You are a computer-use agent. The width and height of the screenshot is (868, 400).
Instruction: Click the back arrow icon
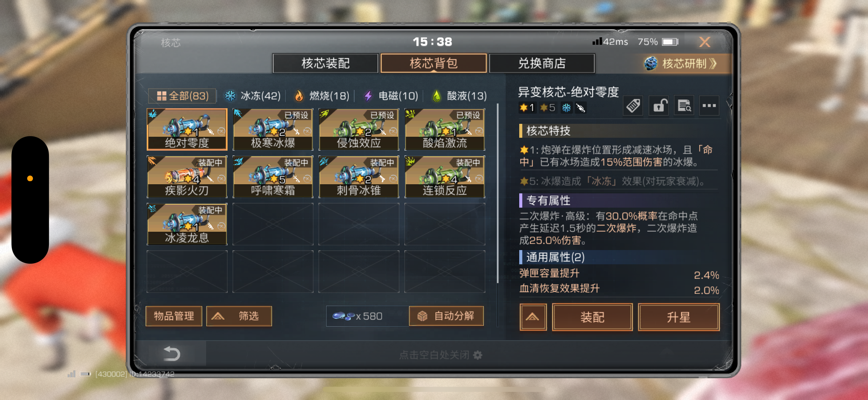pos(172,354)
